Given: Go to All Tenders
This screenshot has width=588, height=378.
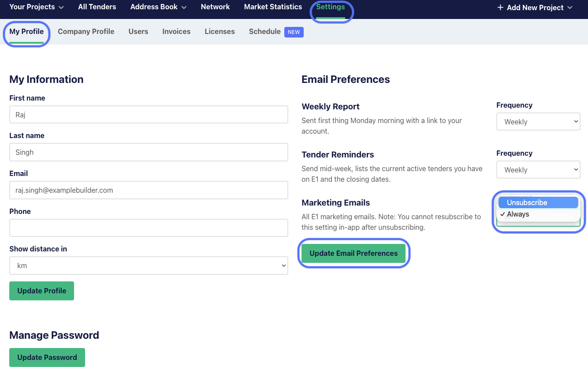Looking at the screenshot, I should (97, 7).
